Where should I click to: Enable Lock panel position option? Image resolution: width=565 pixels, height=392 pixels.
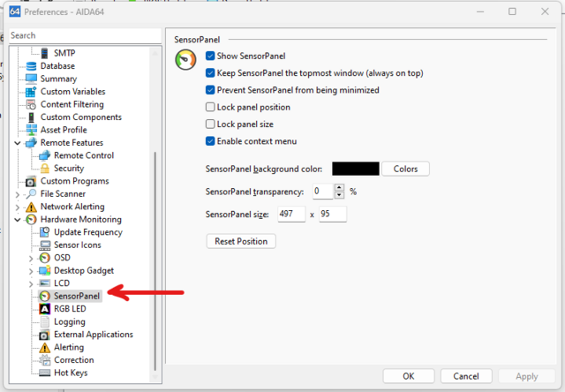[x=210, y=107]
